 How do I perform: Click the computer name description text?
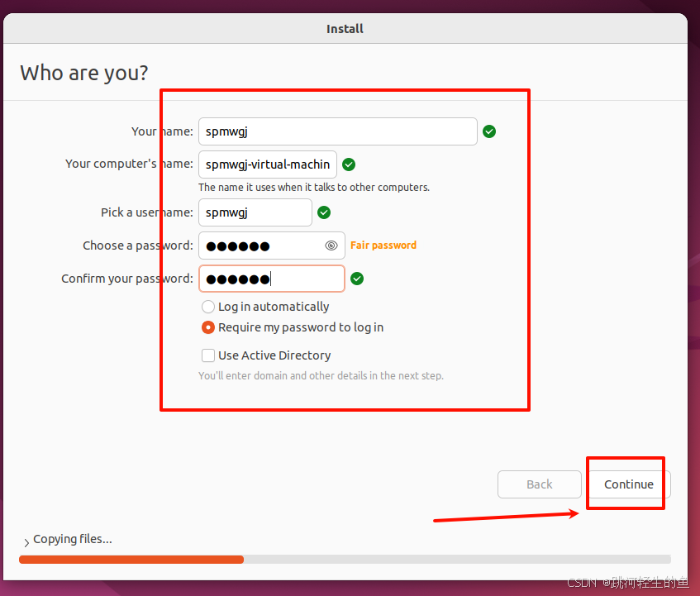tap(314, 187)
